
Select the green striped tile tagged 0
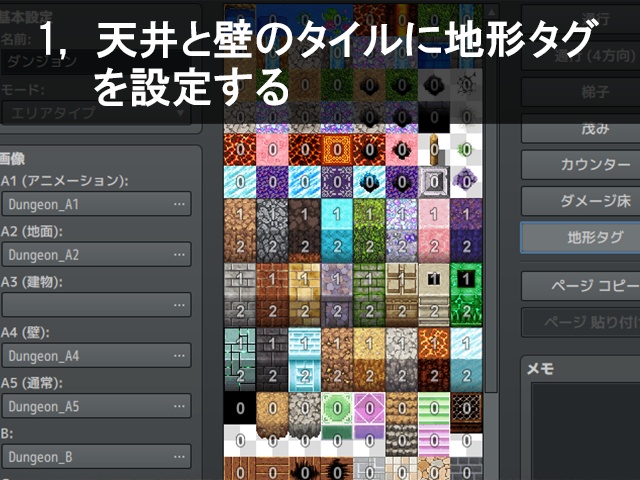tap(434, 408)
